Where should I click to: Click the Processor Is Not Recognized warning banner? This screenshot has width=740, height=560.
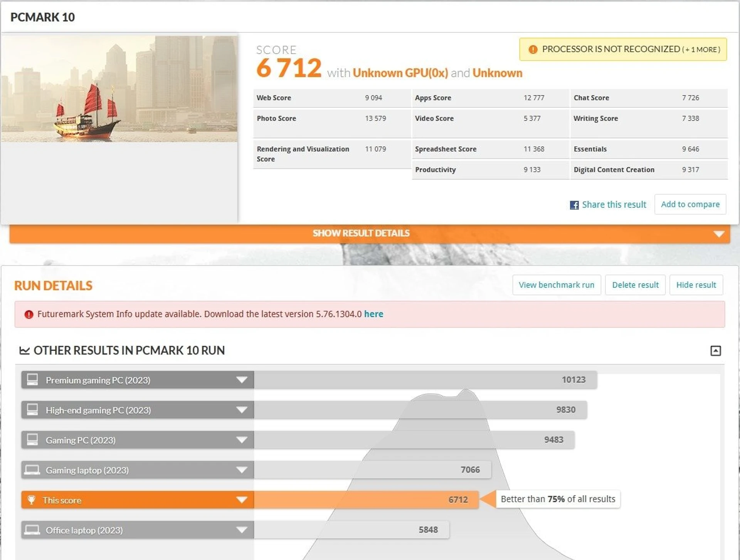623,49
